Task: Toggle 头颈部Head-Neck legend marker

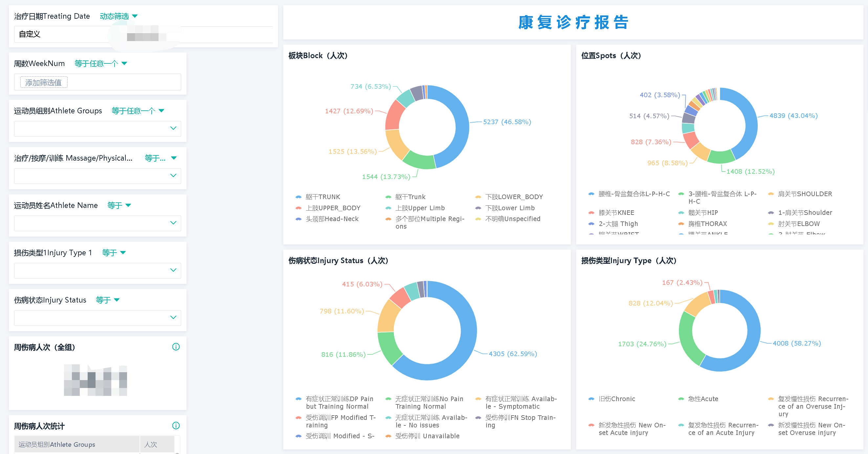Action: 298,219
